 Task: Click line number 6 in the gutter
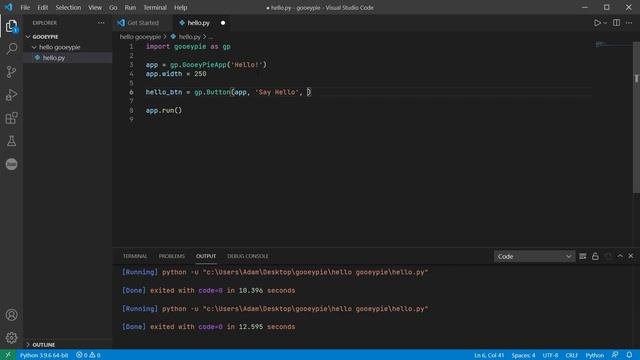pyautogui.click(x=131, y=92)
